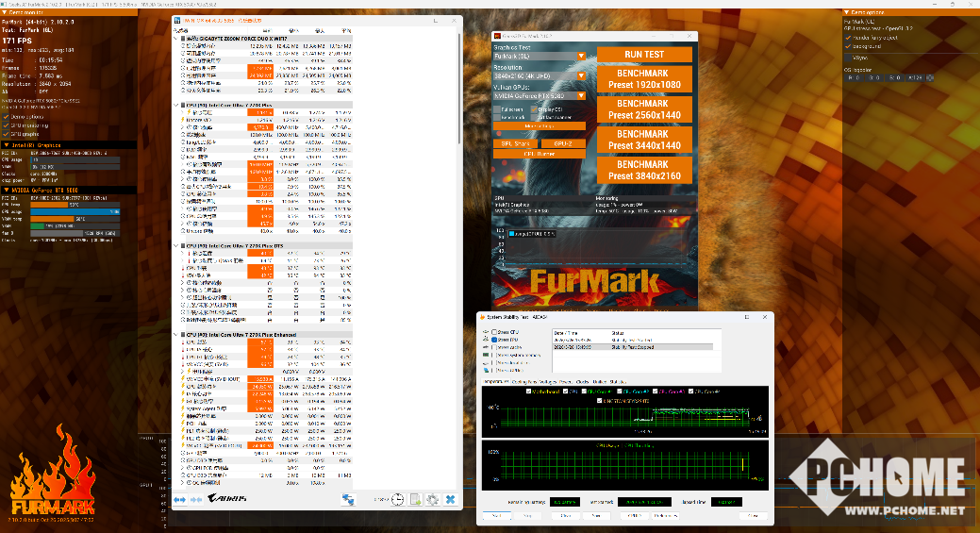The height and width of the screenshot is (533, 980).
Task: Click the blue X close sensors icon
Action: [x=450, y=499]
